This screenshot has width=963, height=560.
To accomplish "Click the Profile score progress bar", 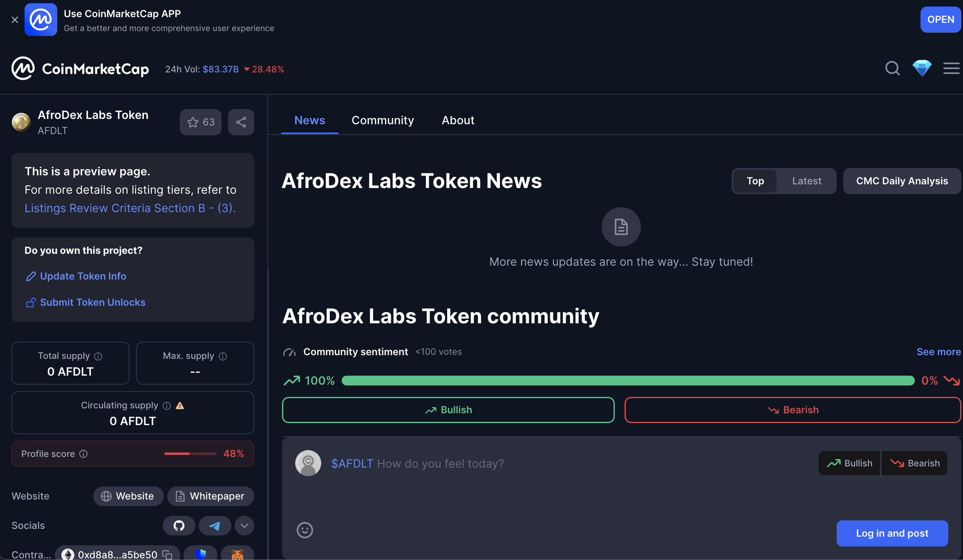I will tap(190, 454).
